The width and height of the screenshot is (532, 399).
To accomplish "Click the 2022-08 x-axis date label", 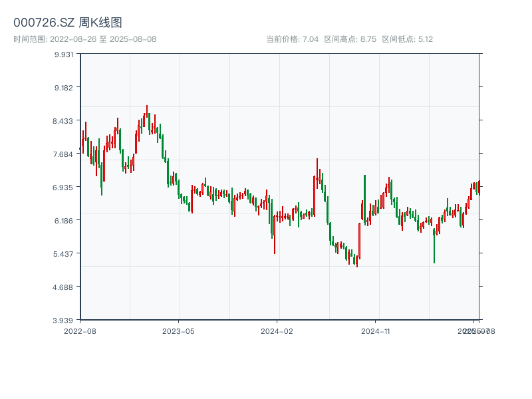I will [x=80, y=331].
